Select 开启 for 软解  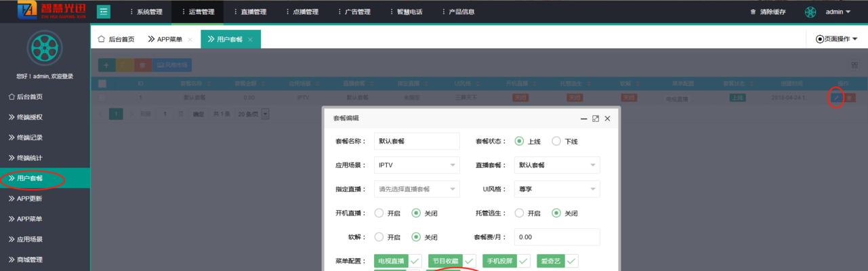point(387,237)
